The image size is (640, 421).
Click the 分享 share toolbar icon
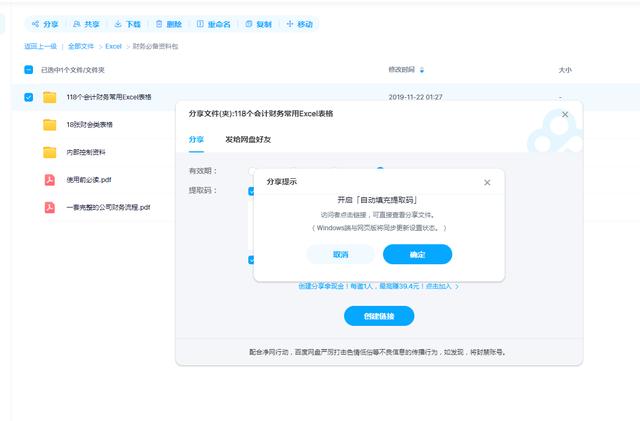click(36, 23)
